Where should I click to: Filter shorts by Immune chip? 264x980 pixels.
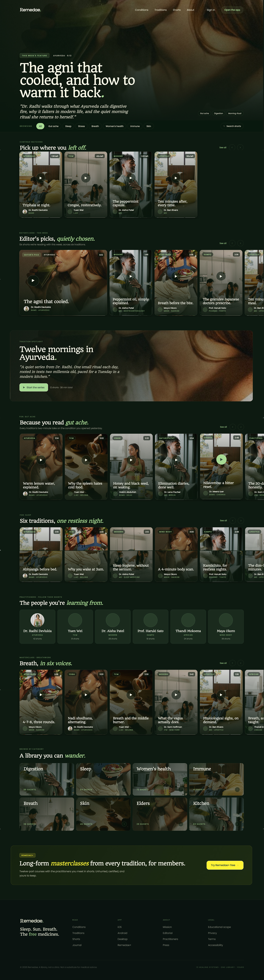[135, 126]
